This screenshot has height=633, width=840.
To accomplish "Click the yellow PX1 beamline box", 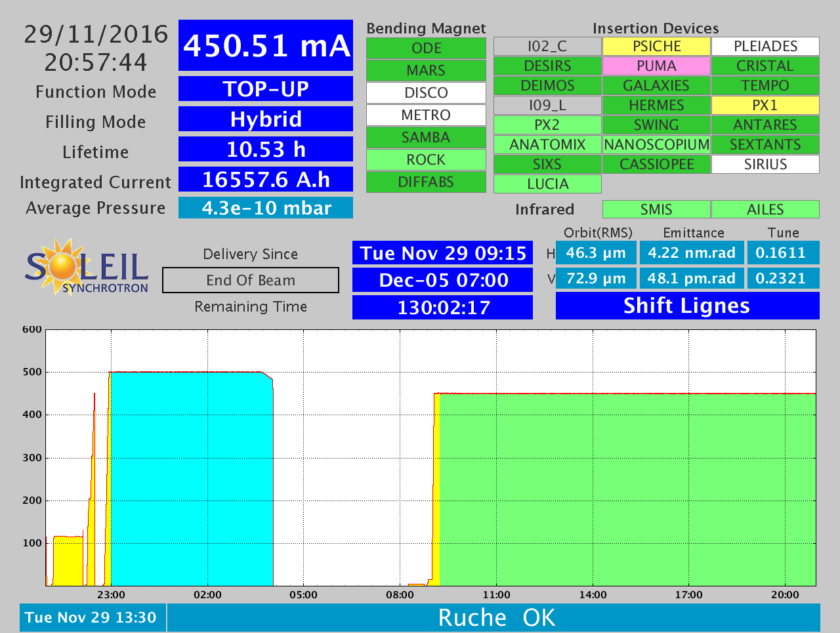I will (765, 106).
